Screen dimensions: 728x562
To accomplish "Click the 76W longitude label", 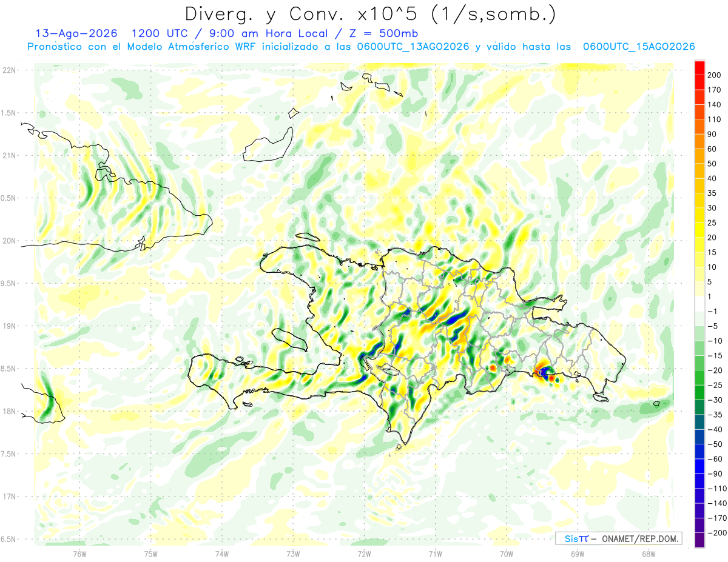I will [79, 553].
